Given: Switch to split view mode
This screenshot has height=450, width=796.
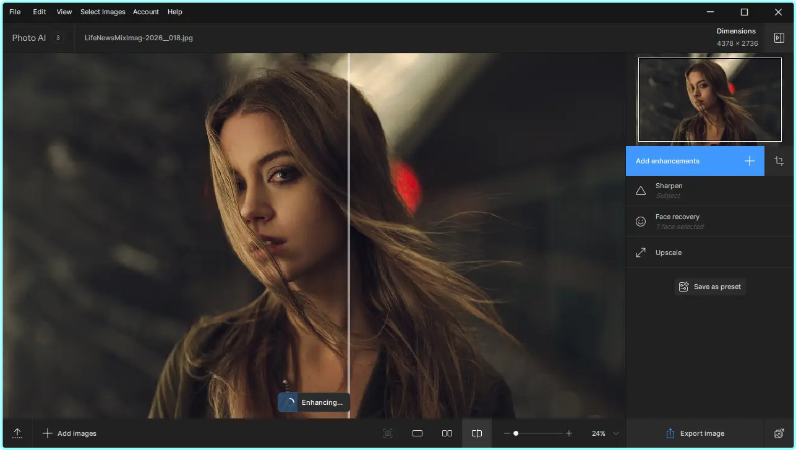Looking at the screenshot, I should point(477,433).
